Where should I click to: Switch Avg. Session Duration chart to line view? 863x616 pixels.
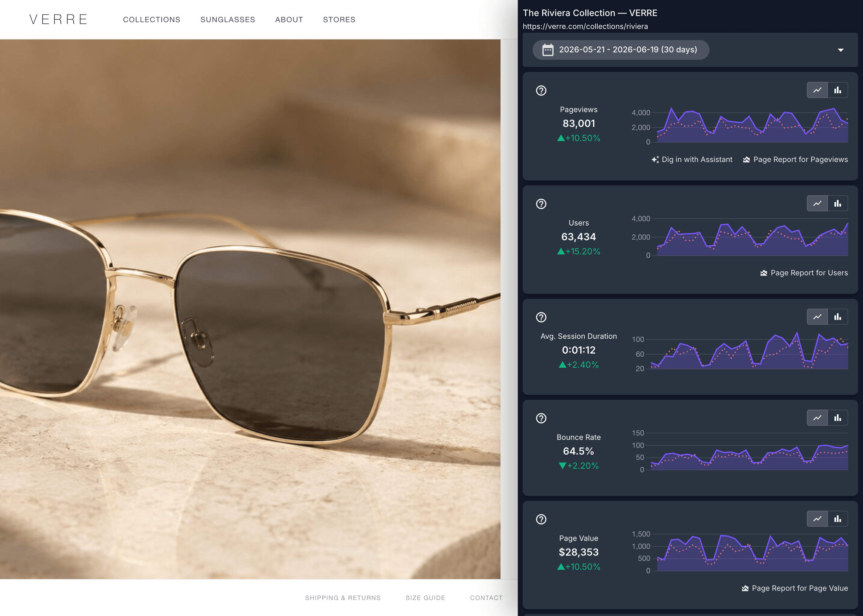pos(817,317)
